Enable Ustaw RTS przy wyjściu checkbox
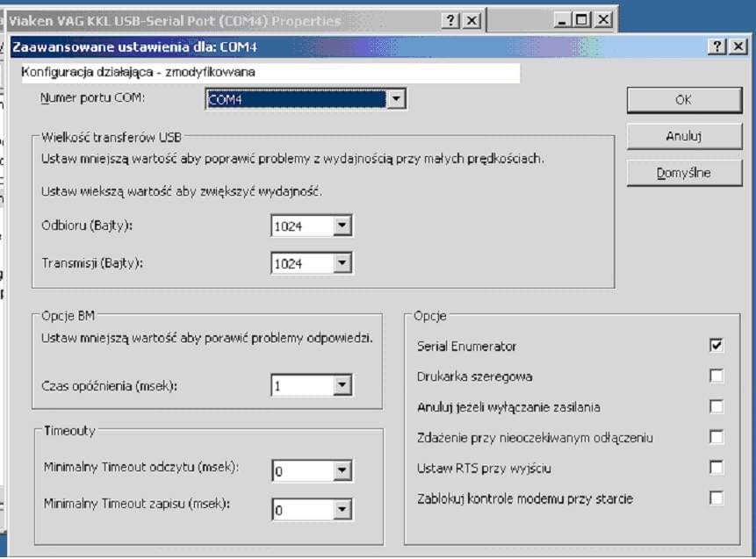 716,468
